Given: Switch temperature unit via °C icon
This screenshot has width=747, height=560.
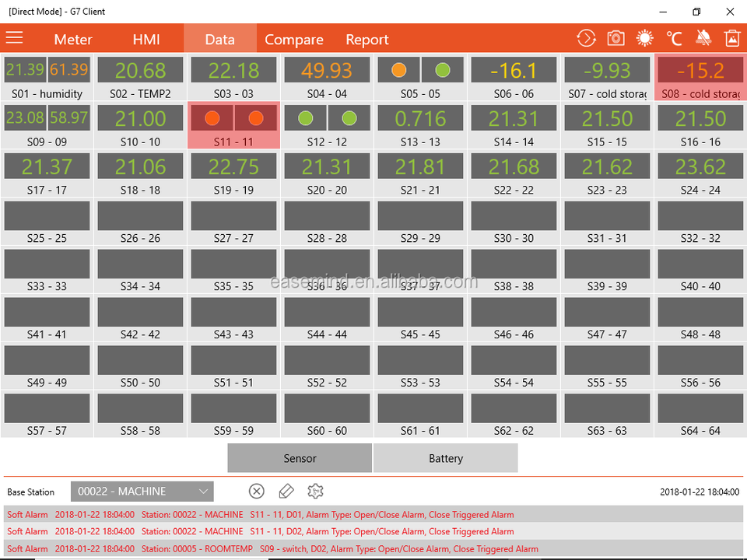Looking at the screenshot, I should (674, 38).
